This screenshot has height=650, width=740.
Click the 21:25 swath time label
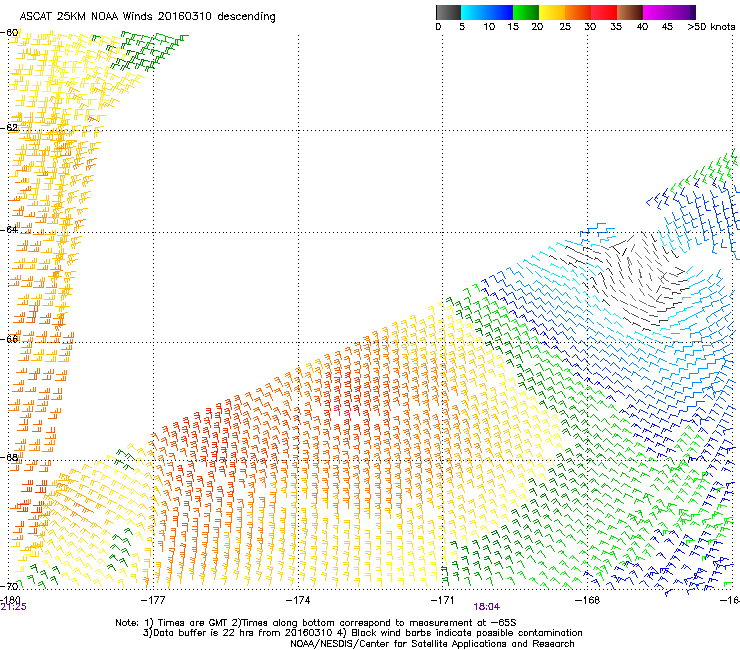14,607
